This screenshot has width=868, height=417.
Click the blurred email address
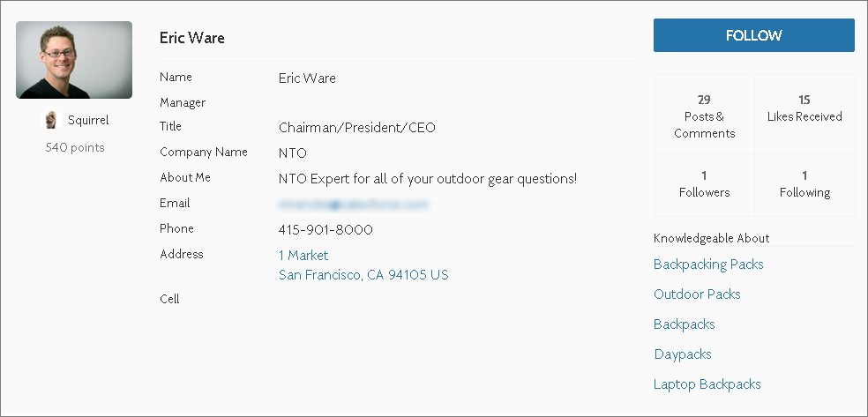[x=355, y=205]
